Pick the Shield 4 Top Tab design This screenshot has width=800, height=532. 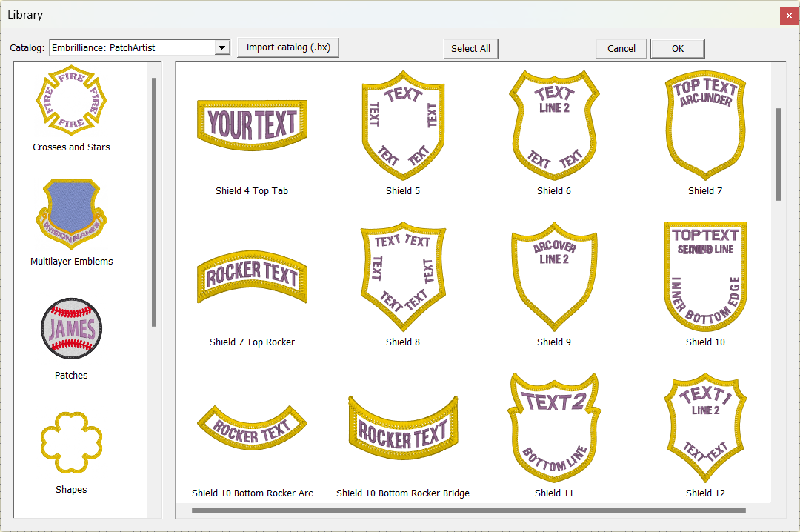pos(252,124)
